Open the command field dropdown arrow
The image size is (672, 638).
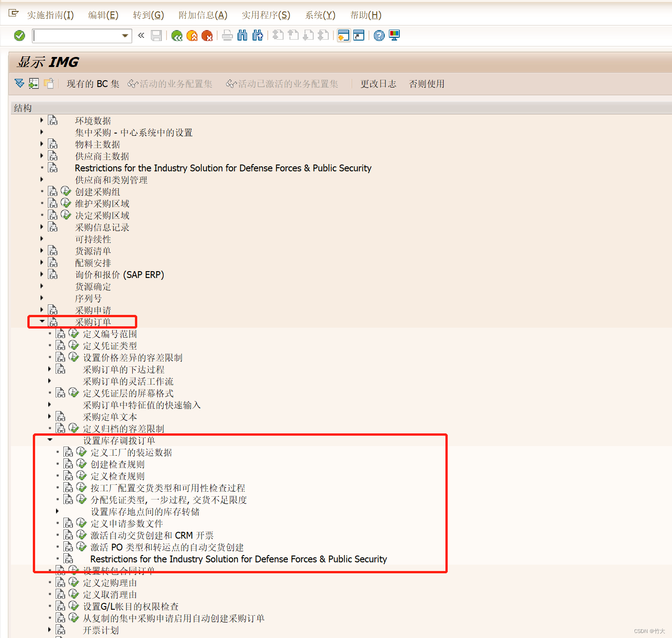coord(124,36)
